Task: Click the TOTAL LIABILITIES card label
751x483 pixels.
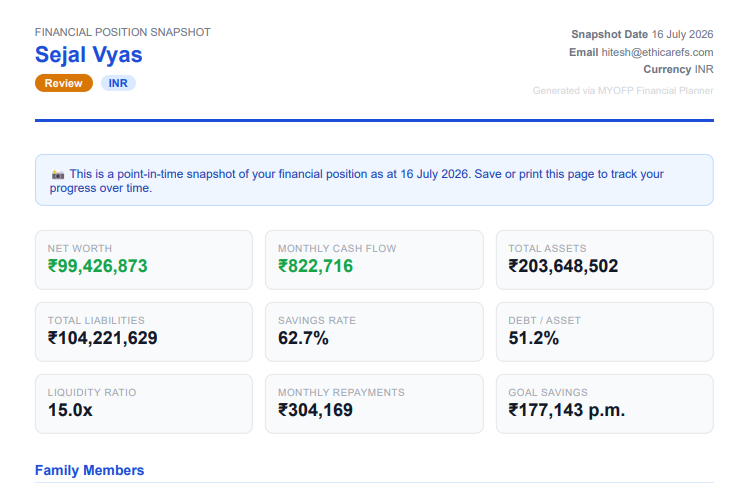Action: pyautogui.click(x=96, y=321)
